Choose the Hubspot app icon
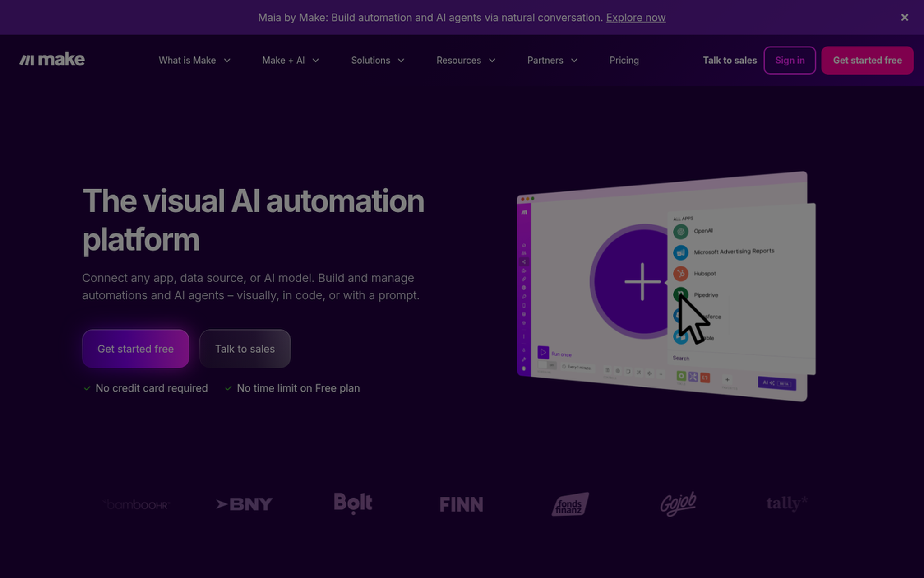The height and width of the screenshot is (578, 924). tap(681, 274)
